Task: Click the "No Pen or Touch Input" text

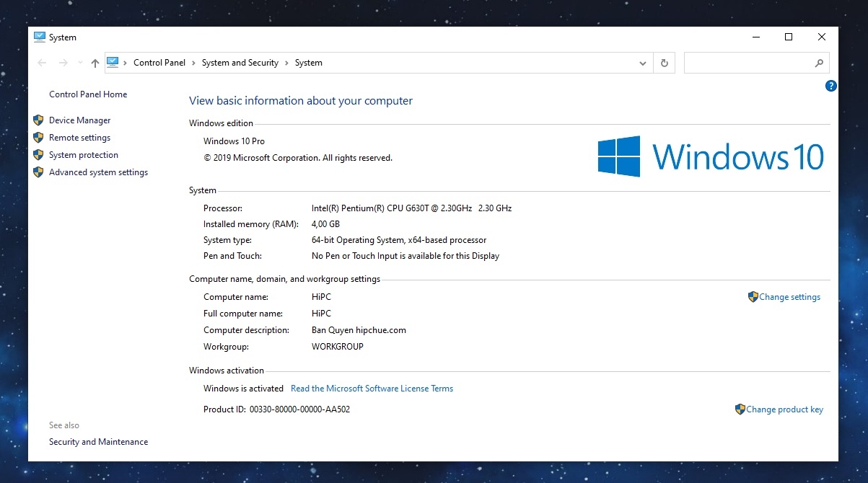Action: tap(405, 256)
